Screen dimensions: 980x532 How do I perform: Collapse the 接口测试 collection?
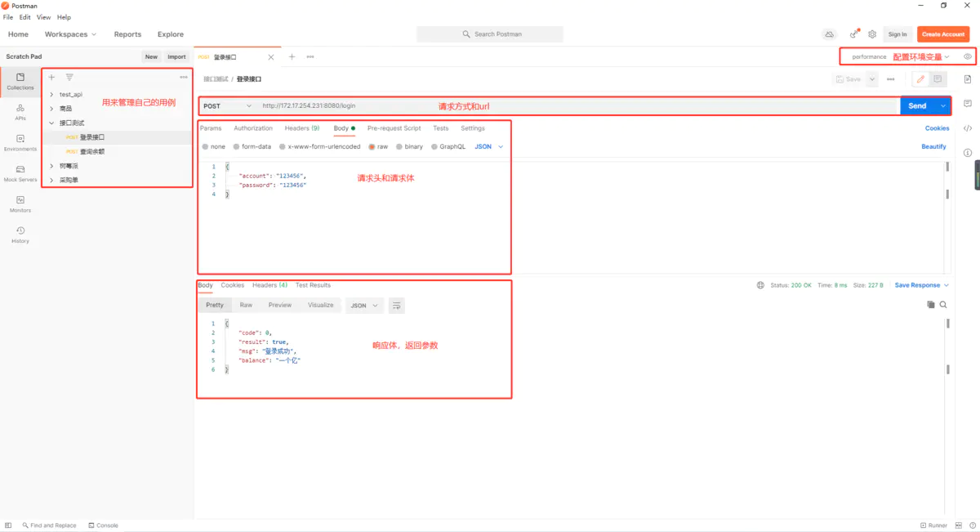[x=51, y=123]
